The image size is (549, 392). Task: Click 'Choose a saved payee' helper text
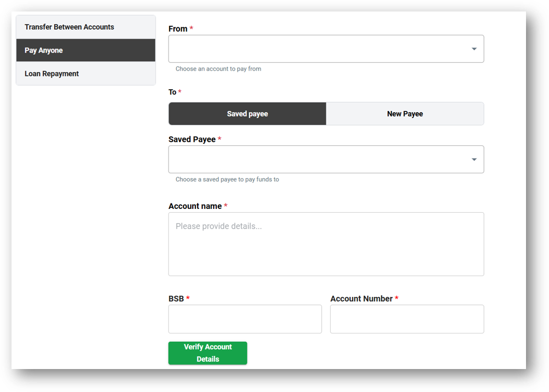point(227,179)
